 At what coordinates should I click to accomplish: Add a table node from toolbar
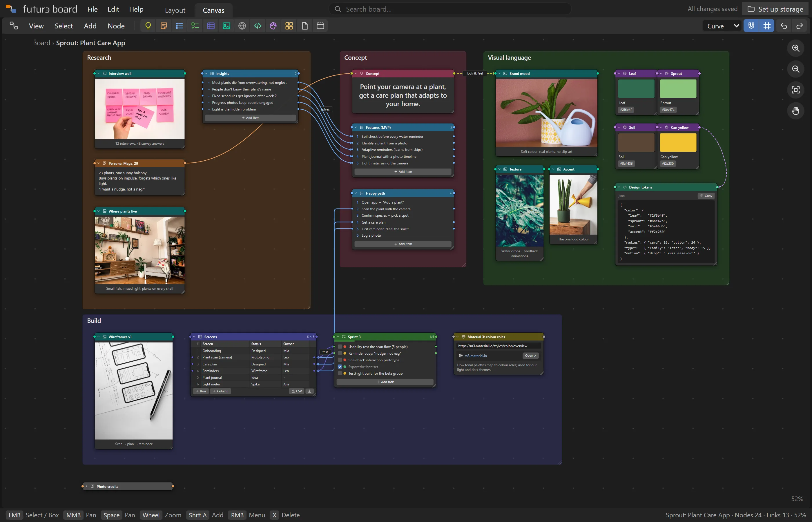(211, 26)
